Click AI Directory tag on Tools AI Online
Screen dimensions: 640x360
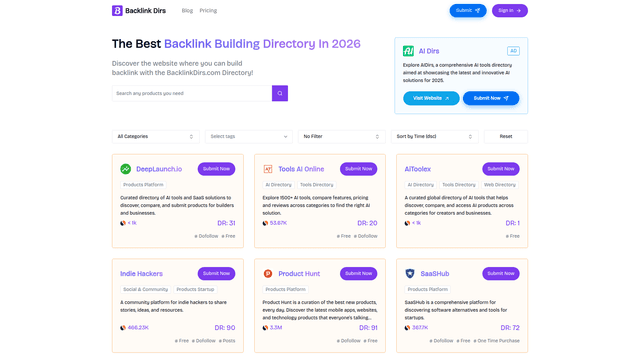tap(278, 185)
